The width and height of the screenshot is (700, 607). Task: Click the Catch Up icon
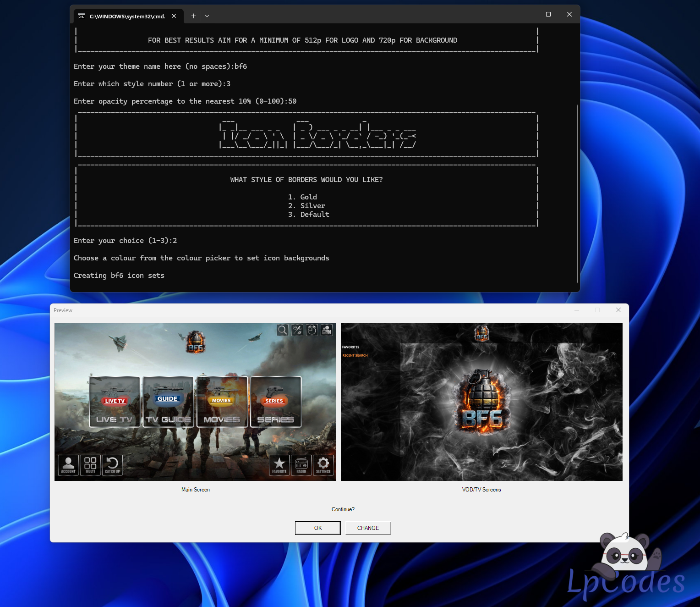[112, 465]
